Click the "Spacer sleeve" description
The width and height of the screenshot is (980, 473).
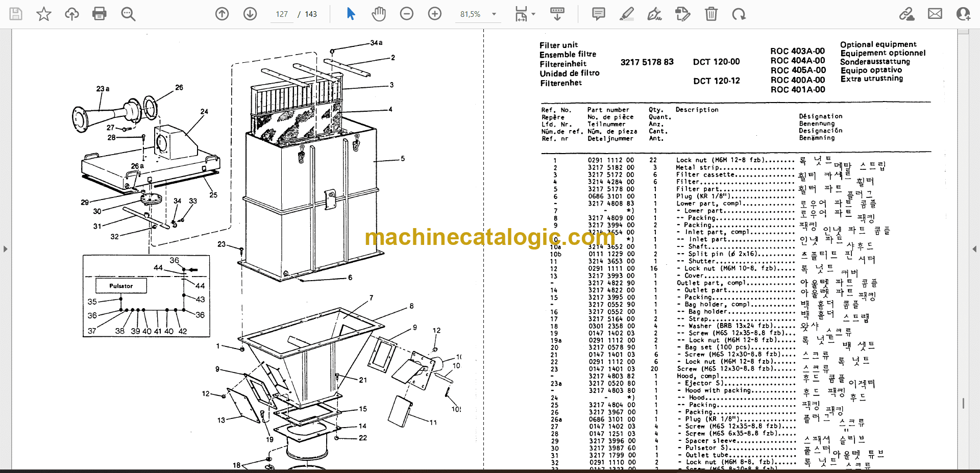[x=710, y=440]
